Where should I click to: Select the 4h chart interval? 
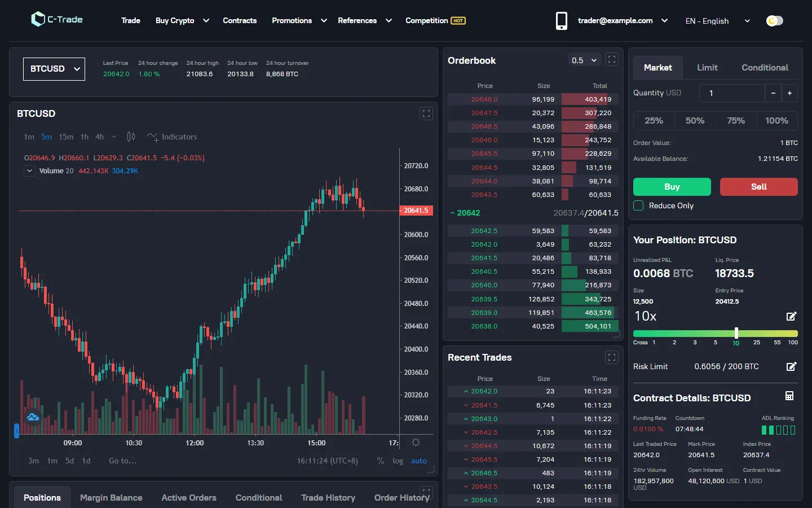[x=99, y=137]
